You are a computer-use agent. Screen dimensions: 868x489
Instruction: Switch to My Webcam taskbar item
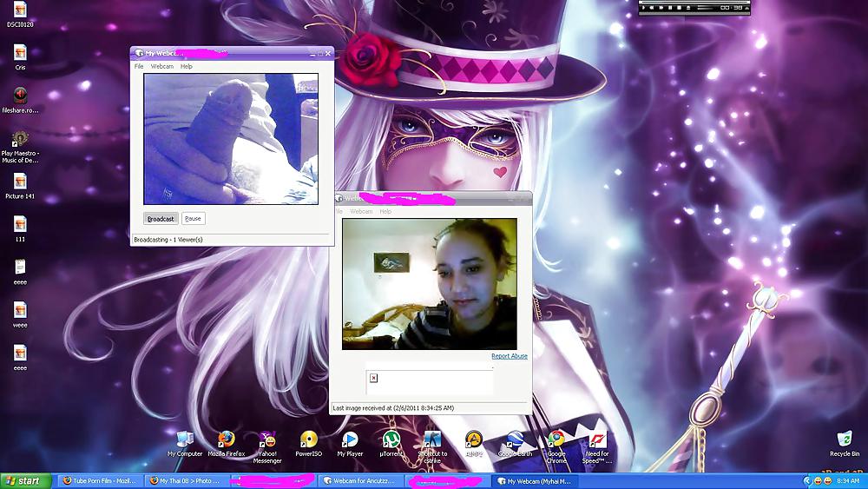(x=535, y=480)
